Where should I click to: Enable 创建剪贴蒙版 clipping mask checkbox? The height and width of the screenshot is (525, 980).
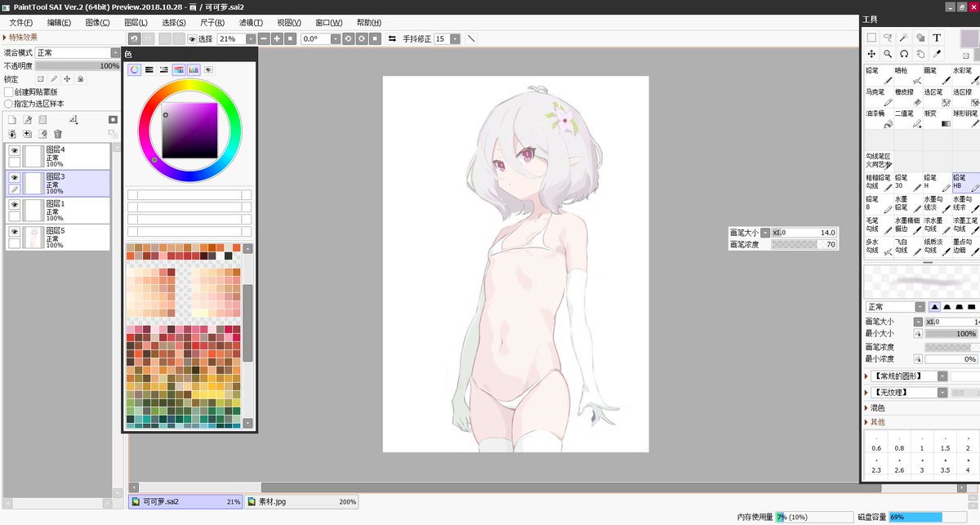tap(8, 92)
